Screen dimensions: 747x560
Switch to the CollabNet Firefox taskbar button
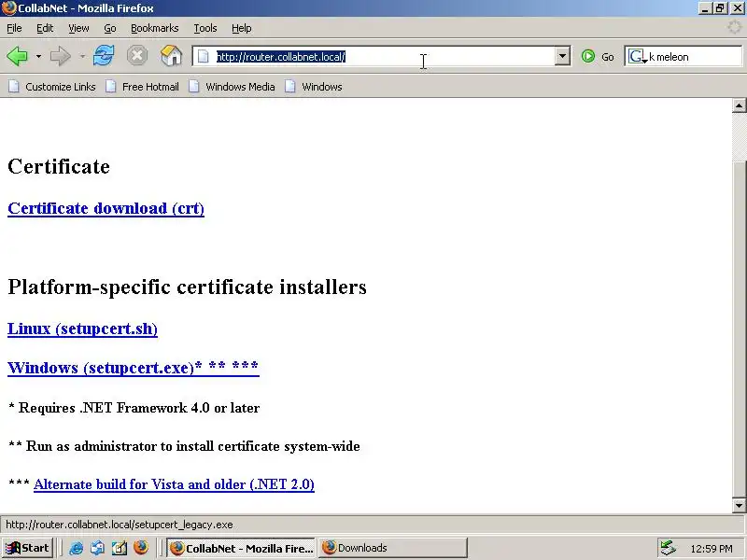click(x=241, y=548)
